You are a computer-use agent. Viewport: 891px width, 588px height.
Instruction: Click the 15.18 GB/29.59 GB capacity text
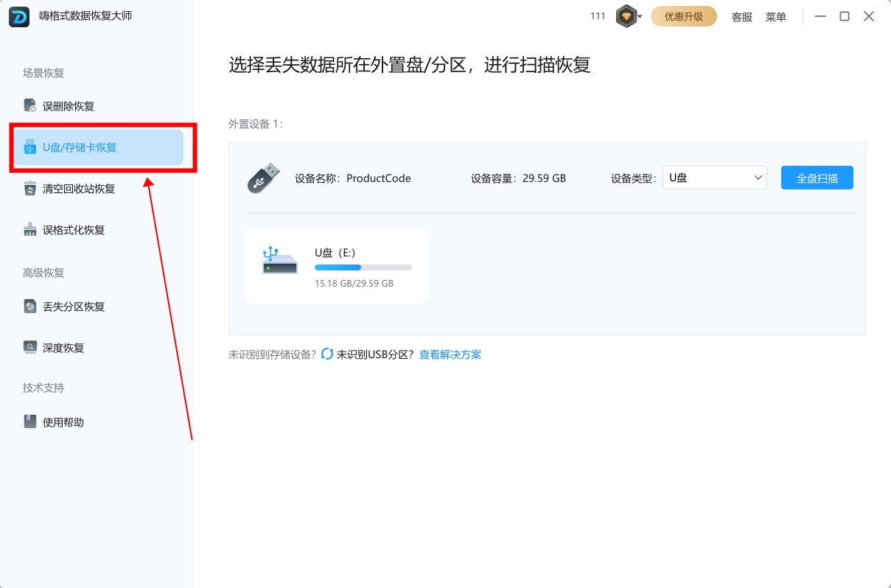[x=354, y=283]
